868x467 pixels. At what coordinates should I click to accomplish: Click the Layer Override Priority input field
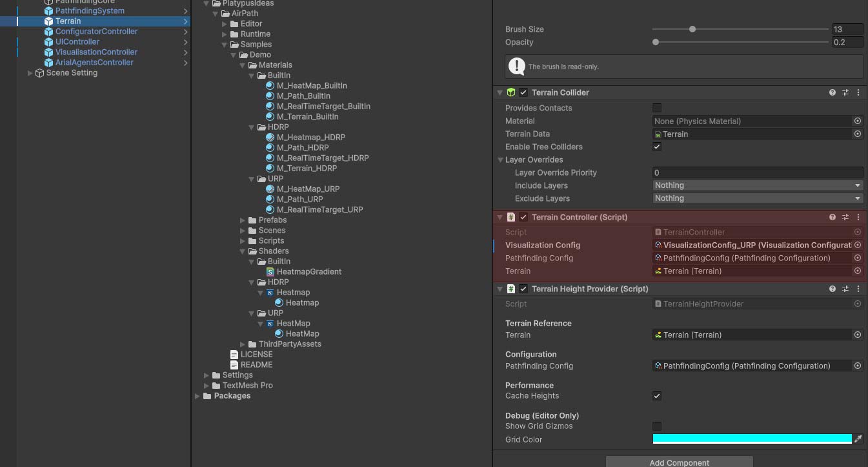pyautogui.click(x=758, y=172)
